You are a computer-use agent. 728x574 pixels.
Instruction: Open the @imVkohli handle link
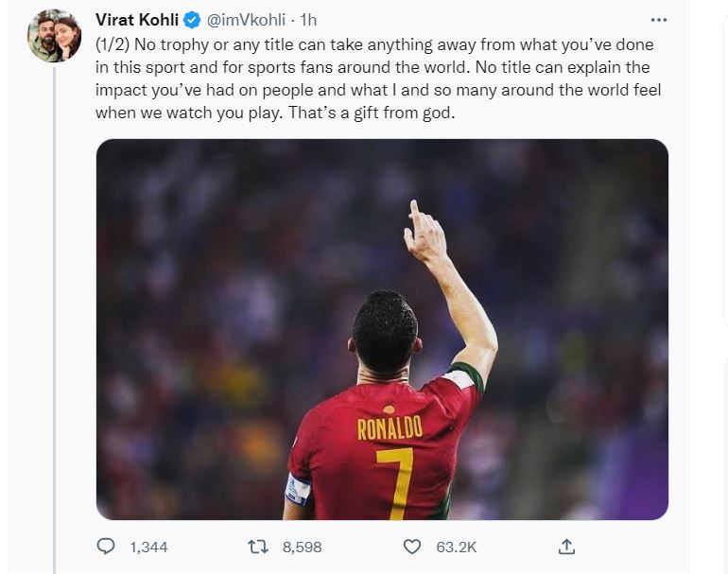point(246,20)
